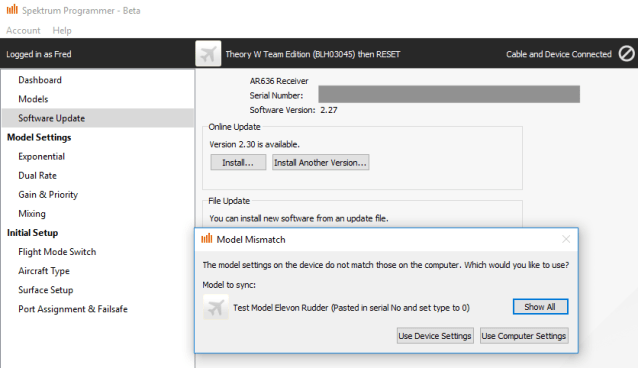Click the Initial Setup section heading

point(33,233)
